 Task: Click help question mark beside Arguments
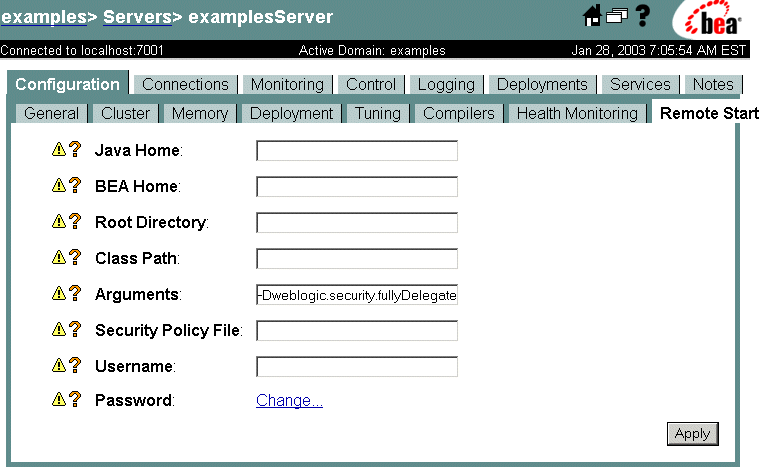tap(75, 293)
